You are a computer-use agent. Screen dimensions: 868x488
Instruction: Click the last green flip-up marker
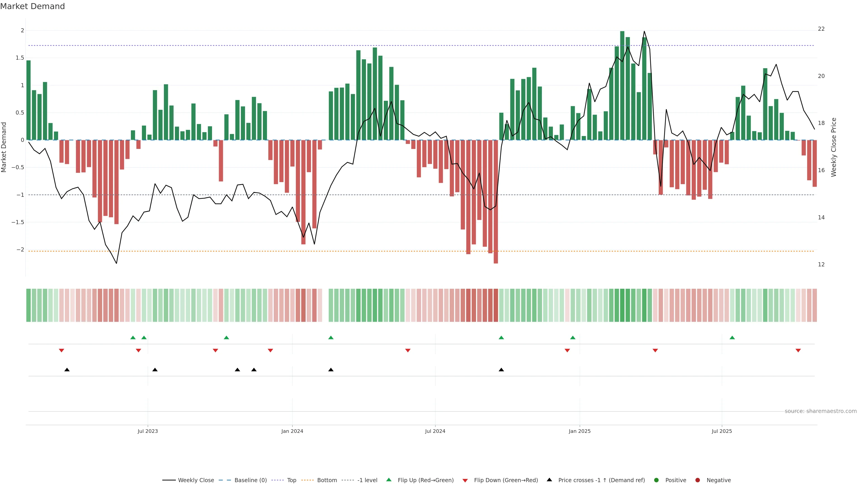coord(732,338)
